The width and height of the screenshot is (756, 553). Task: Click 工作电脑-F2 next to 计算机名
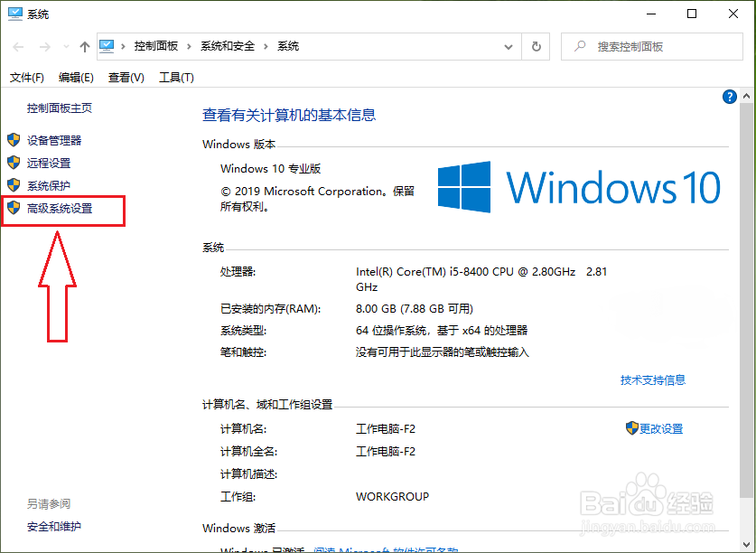click(x=386, y=428)
